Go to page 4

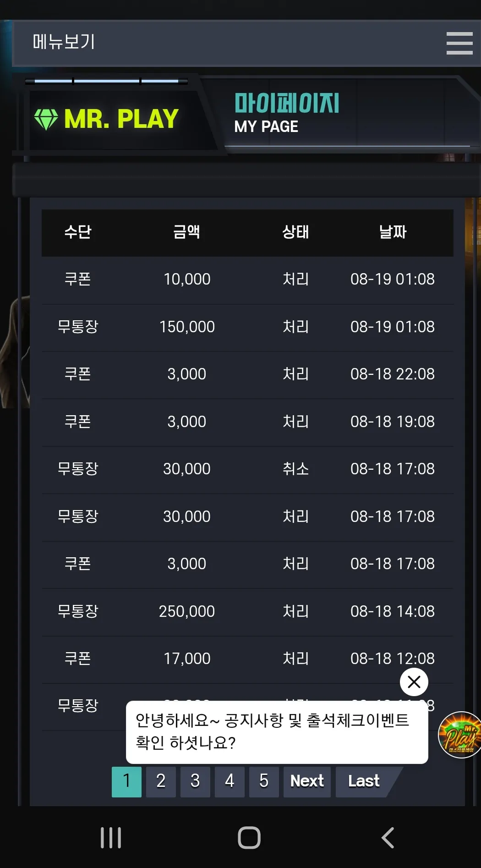[x=230, y=782]
